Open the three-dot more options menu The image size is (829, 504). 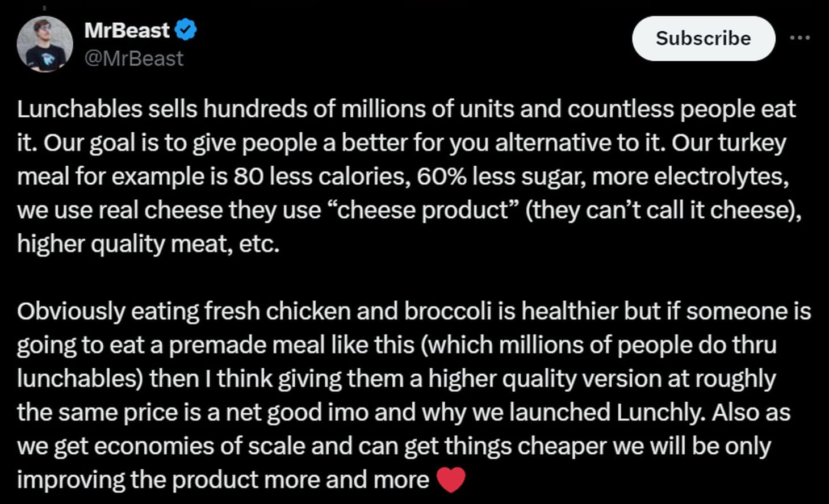[x=799, y=38]
